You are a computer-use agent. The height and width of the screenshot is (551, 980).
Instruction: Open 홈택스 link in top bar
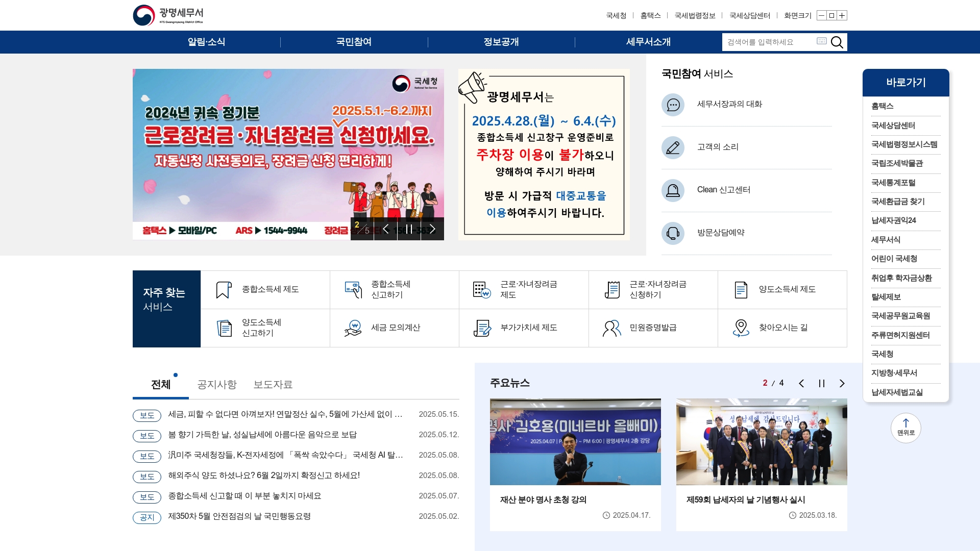pos(650,16)
